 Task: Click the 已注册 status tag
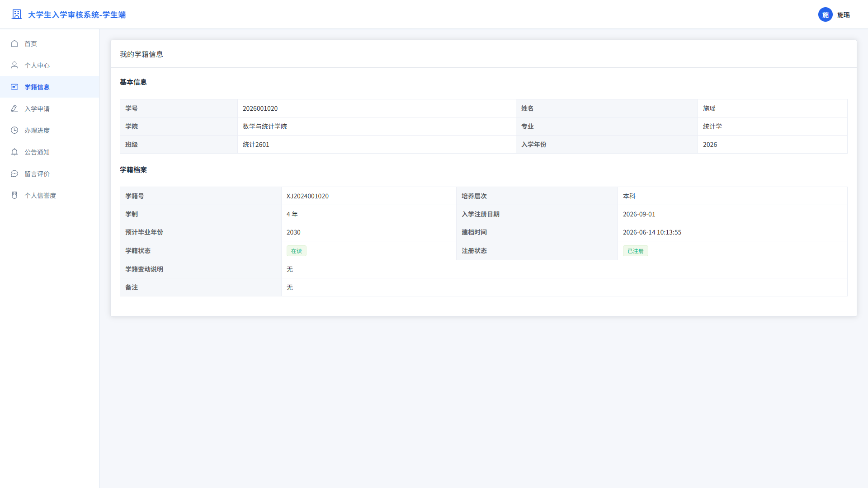636,251
